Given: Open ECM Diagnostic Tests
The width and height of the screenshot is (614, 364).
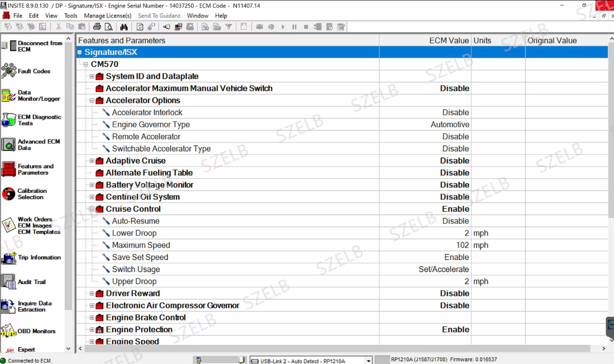Looking at the screenshot, I should point(31,120).
